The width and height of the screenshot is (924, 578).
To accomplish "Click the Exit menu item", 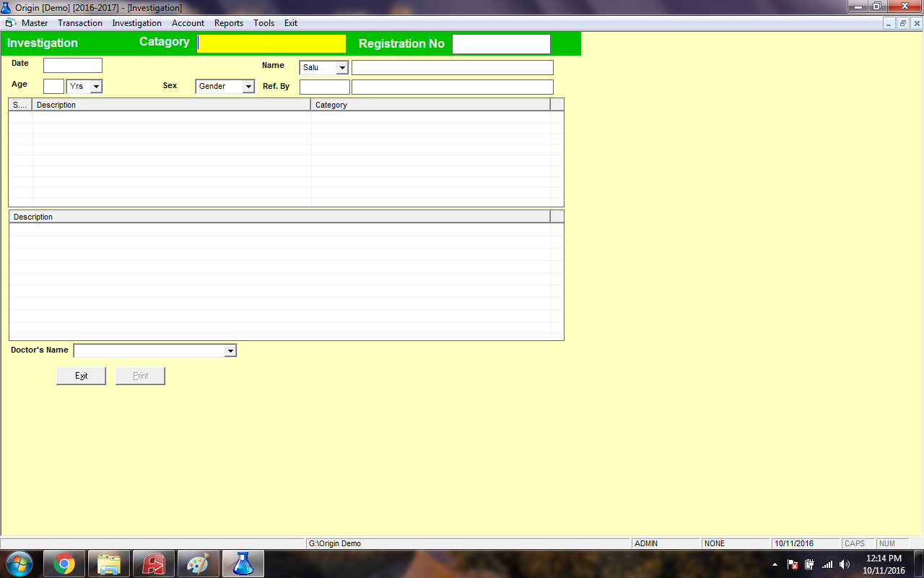I will (x=290, y=23).
